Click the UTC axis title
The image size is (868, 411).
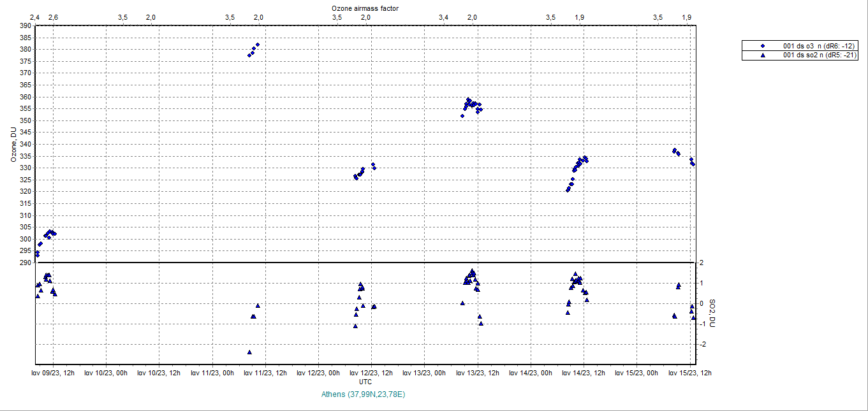(x=365, y=382)
